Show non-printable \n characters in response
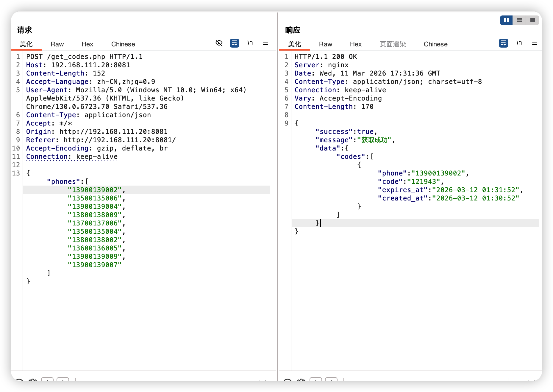The width and height of the screenshot is (553, 392). pos(519,43)
